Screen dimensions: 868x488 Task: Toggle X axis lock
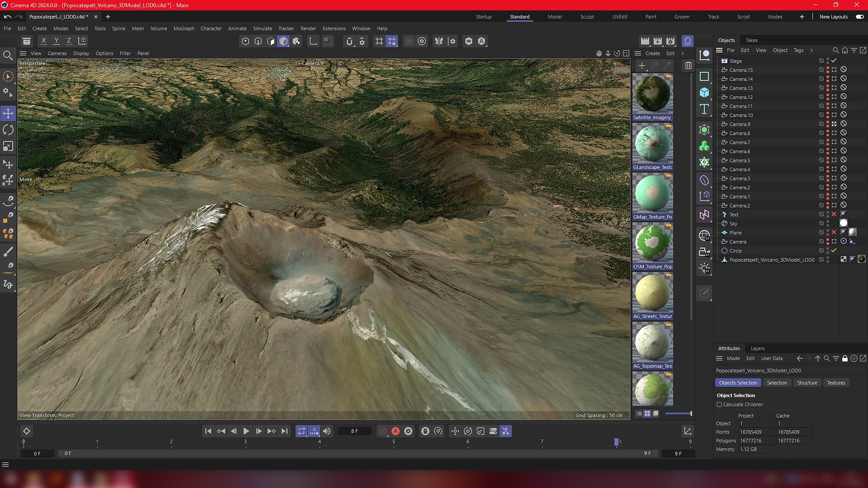tap(43, 41)
